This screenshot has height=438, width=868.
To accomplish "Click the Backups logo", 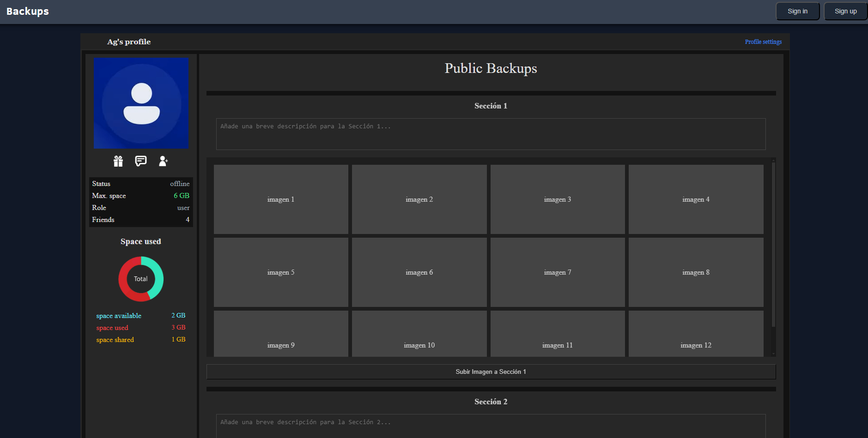I will tap(27, 11).
